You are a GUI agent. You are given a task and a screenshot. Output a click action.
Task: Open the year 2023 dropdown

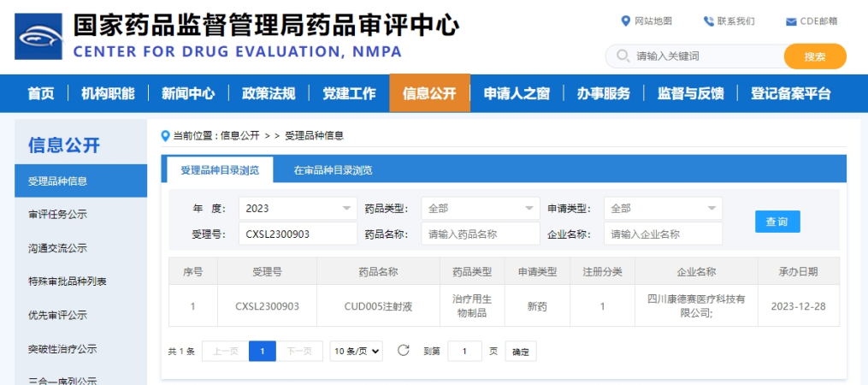coord(298,208)
